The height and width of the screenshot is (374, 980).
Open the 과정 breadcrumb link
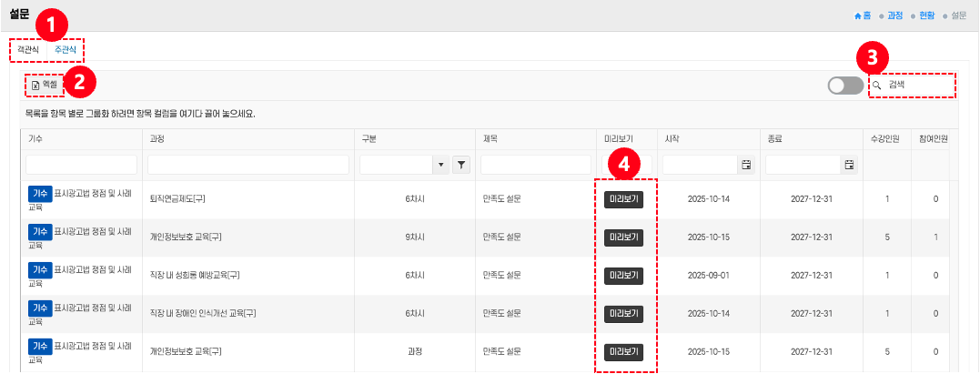[x=894, y=15]
